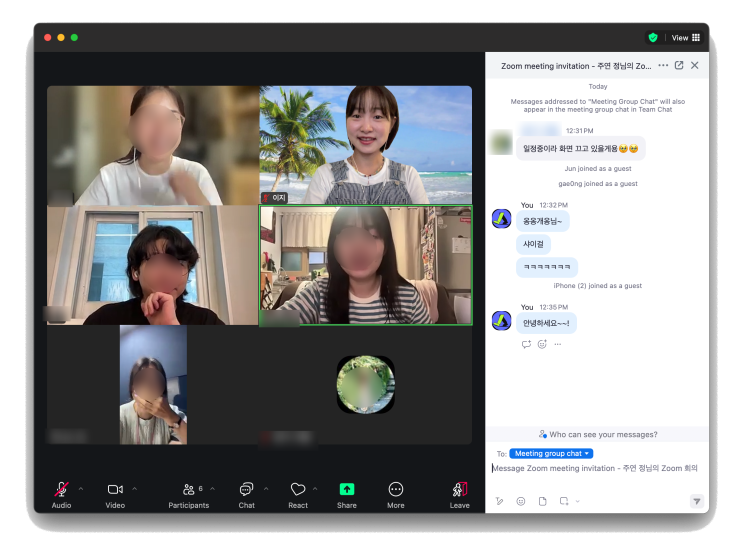
Task: Click the text formatting pencil icon
Action: click(499, 501)
